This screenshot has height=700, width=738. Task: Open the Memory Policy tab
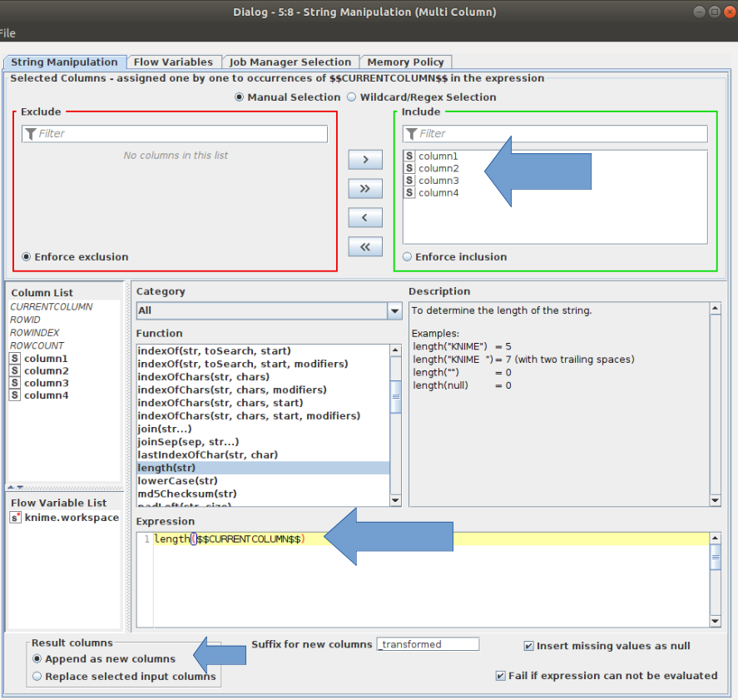[x=405, y=62]
